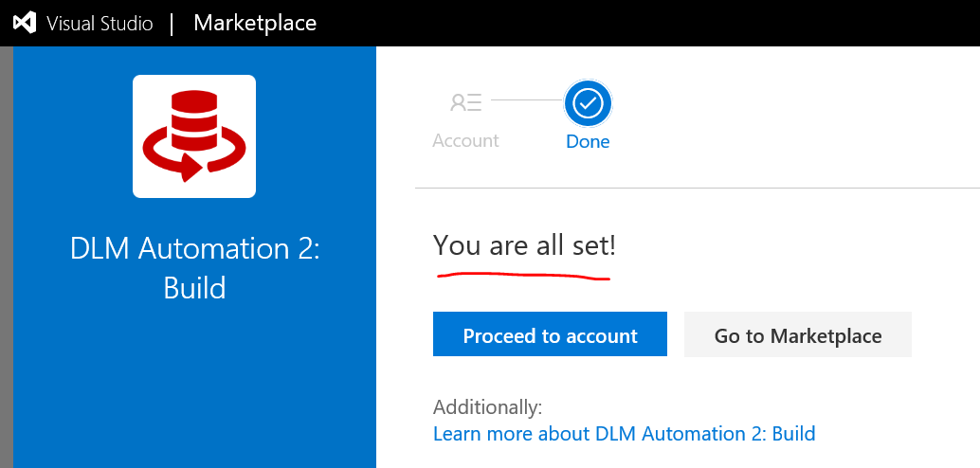Click the 'DLM Automation 2: Build' title

[194, 269]
